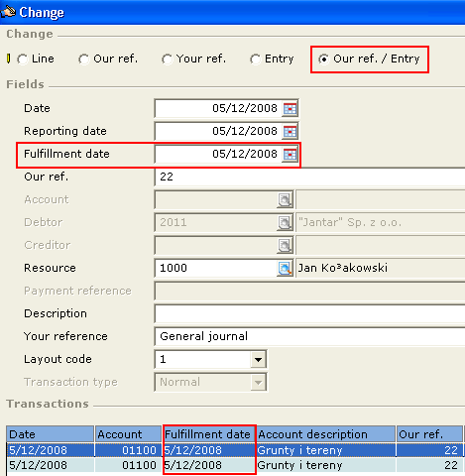The height and width of the screenshot is (476, 465).
Task: Click the Resource lookup magnifier icon
Action: tap(285, 268)
